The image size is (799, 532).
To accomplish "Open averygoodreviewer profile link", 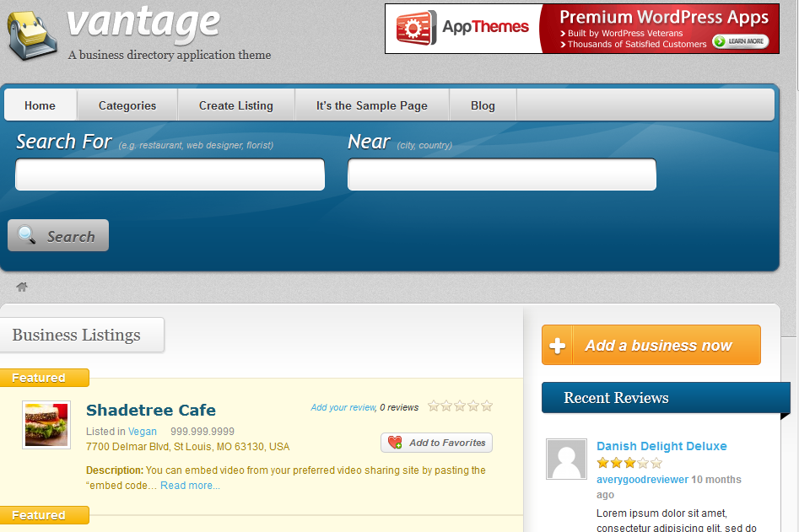I will [643, 479].
